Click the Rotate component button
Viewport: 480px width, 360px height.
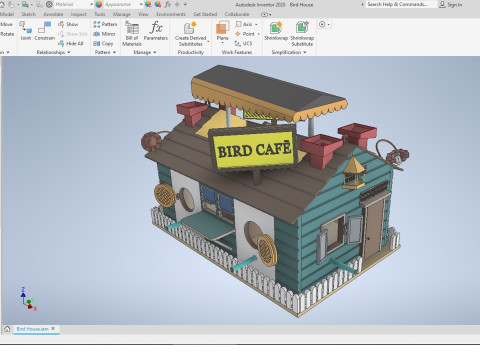pyautogui.click(x=7, y=34)
